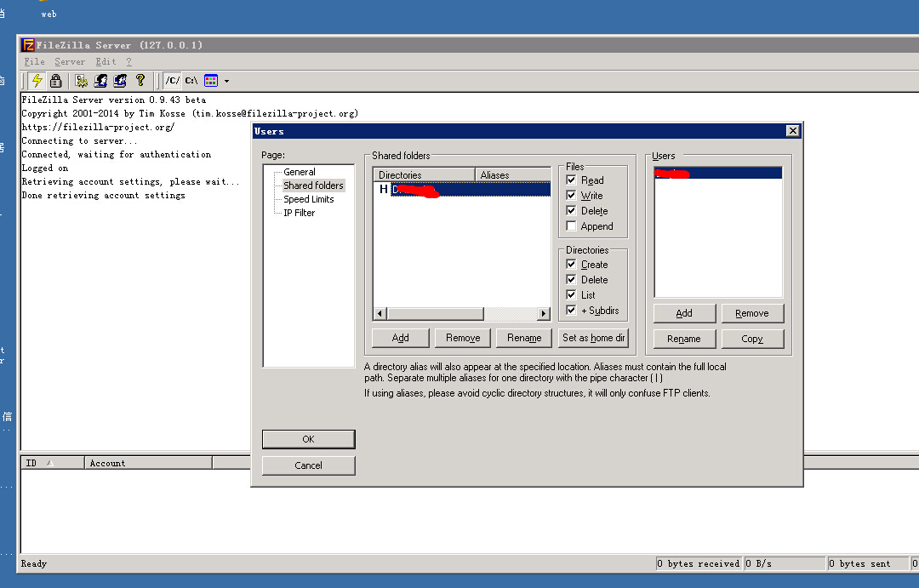
Task: Click the padlock lock server icon
Action: click(55, 80)
